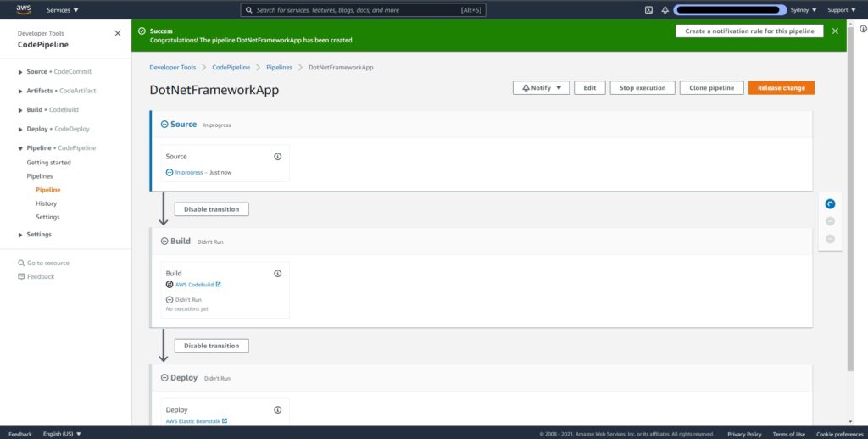
Task: Open the Sydney region dropdown
Action: [x=804, y=10]
